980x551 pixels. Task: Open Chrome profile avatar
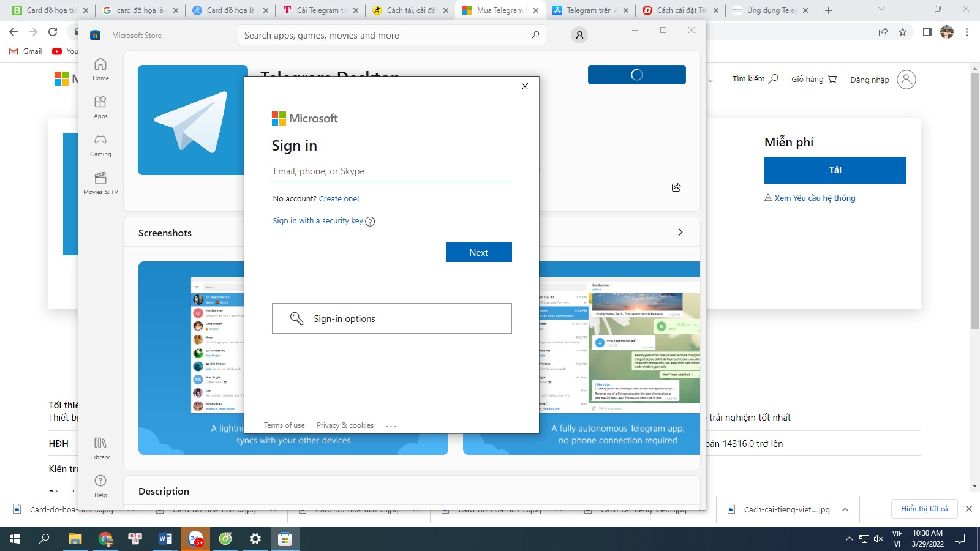(x=947, y=32)
